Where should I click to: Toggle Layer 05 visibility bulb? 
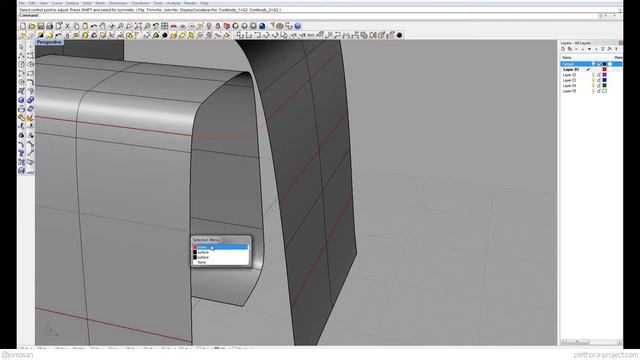(593, 91)
